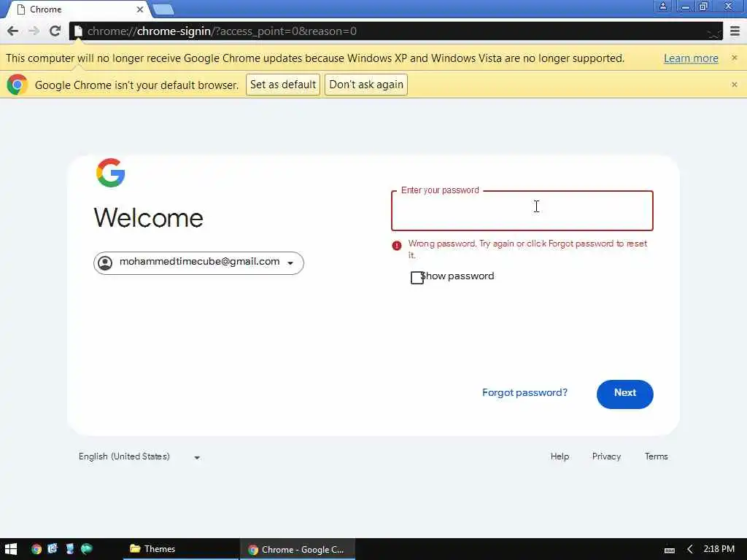Screen dimensions: 747x560
Task: Click the green globe taskbar icon
Action: click(x=87, y=548)
